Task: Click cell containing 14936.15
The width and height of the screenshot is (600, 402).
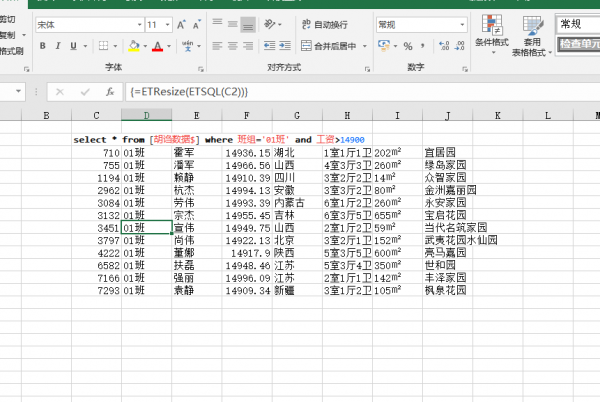Action: [x=247, y=153]
